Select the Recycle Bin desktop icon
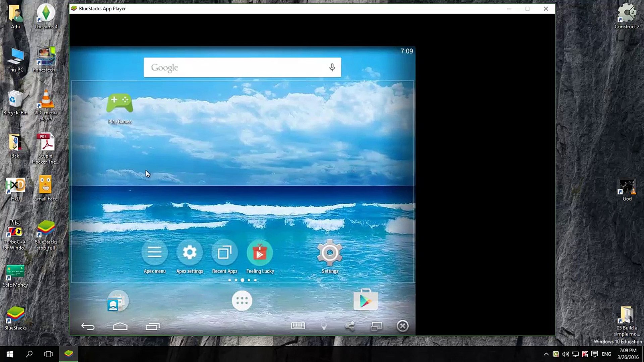Screen dimensions: 644x362 (15, 103)
